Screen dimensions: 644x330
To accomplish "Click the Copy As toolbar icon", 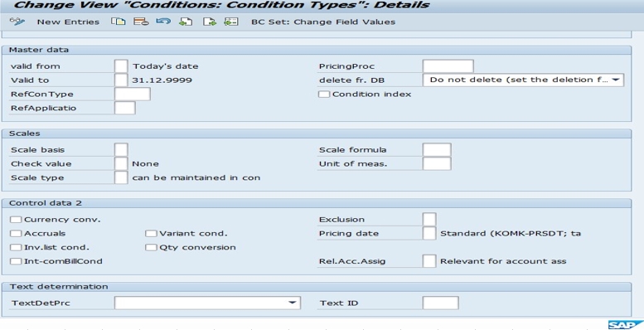I will point(119,22).
